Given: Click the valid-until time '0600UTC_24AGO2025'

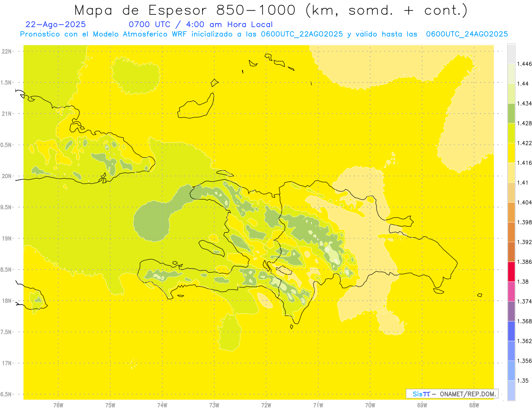Looking at the screenshot, I should pos(466,34).
